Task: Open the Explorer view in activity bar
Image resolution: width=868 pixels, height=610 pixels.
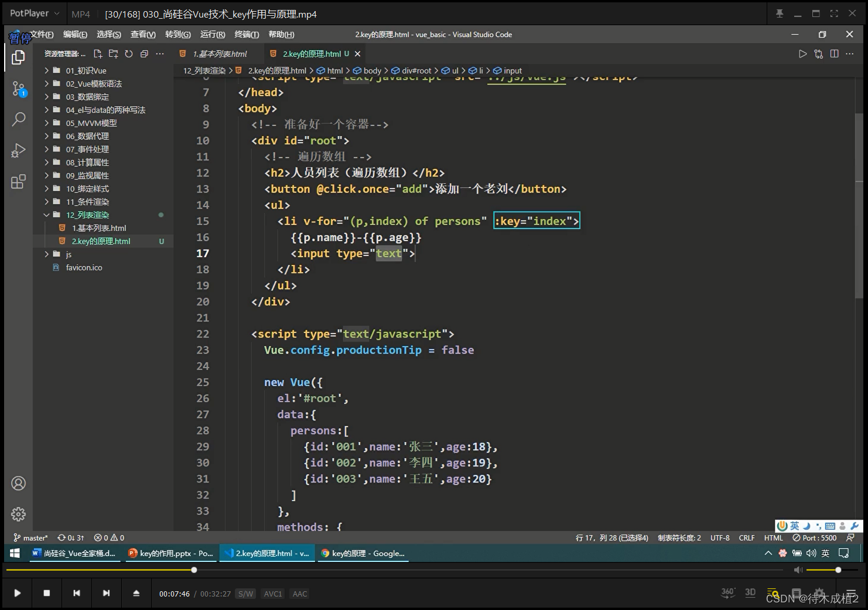Action: point(18,57)
